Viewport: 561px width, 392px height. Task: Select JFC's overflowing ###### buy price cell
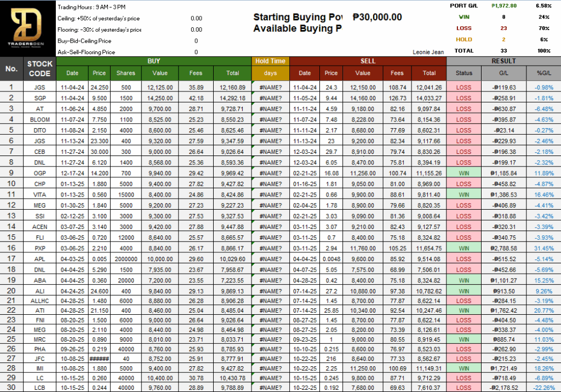click(x=99, y=359)
